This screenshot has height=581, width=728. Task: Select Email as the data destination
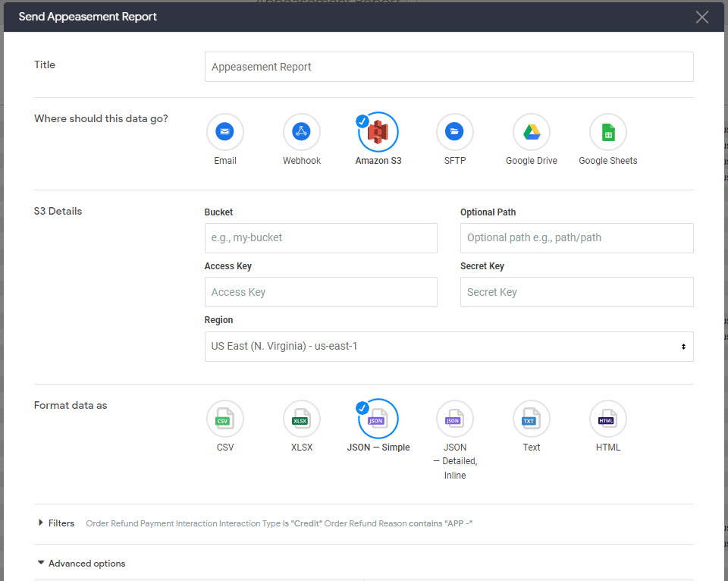224,130
